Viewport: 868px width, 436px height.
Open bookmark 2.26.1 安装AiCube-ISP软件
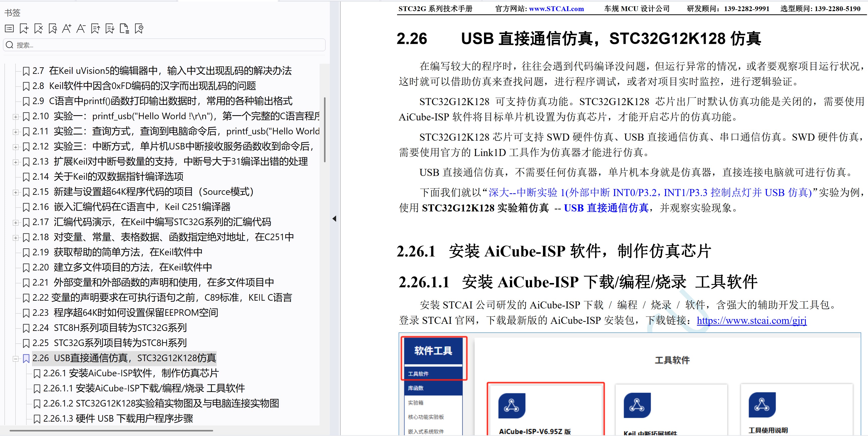[131, 373]
